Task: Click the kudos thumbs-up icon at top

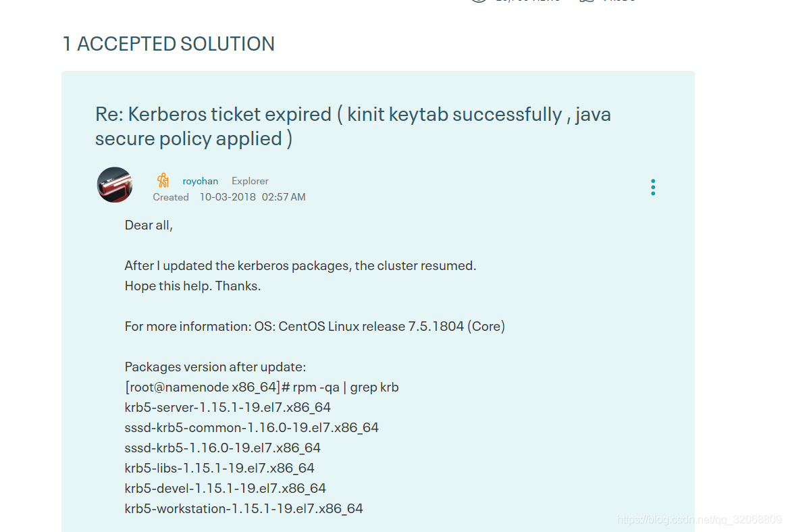Action: (x=587, y=1)
